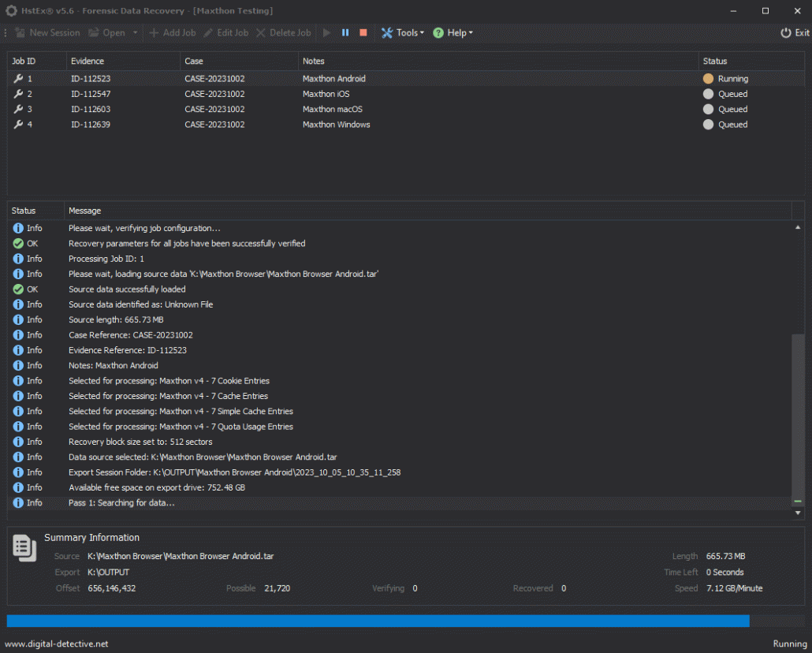The width and height of the screenshot is (812, 653).
Task: Click the wrench icon for Job 1
Action: tap(18, 79)
